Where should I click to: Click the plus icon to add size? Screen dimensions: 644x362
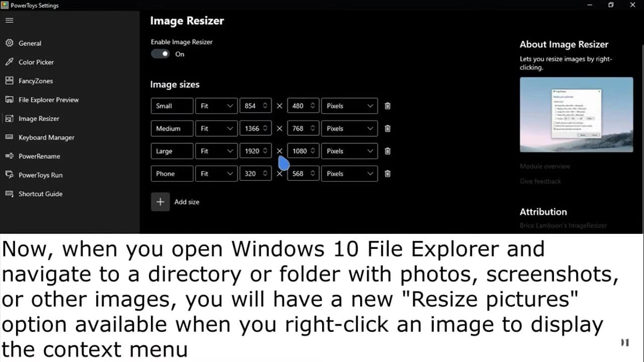point(160,202)
